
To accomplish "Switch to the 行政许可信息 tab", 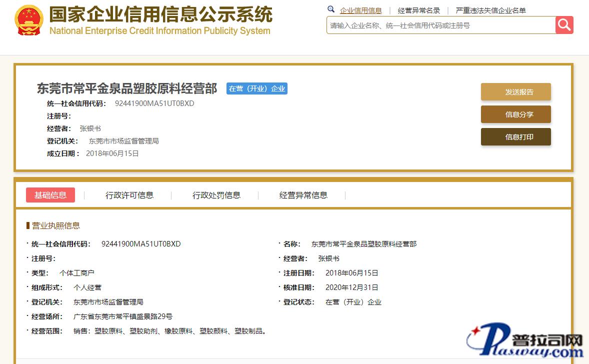I will pos(129,195).
